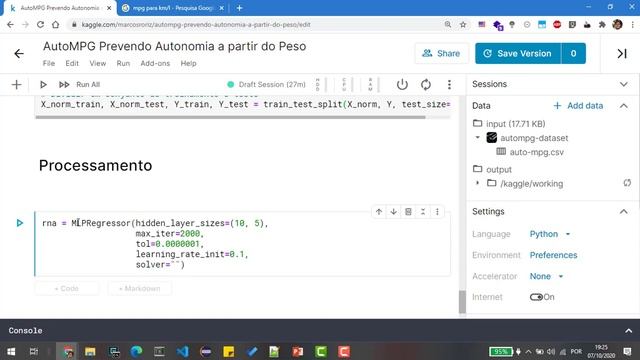Open Chrome extensions puzzle icon
This screenshot has height=360, width=640.
point(602,24)
